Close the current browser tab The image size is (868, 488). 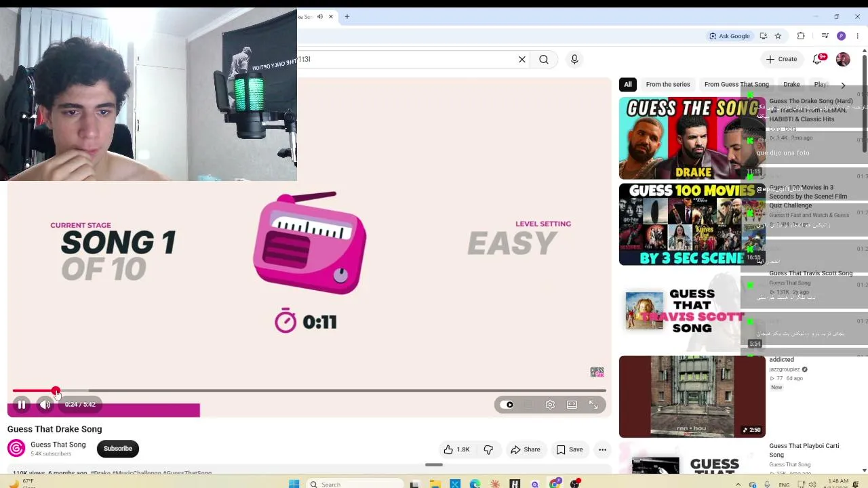click(x=331, y=16)
